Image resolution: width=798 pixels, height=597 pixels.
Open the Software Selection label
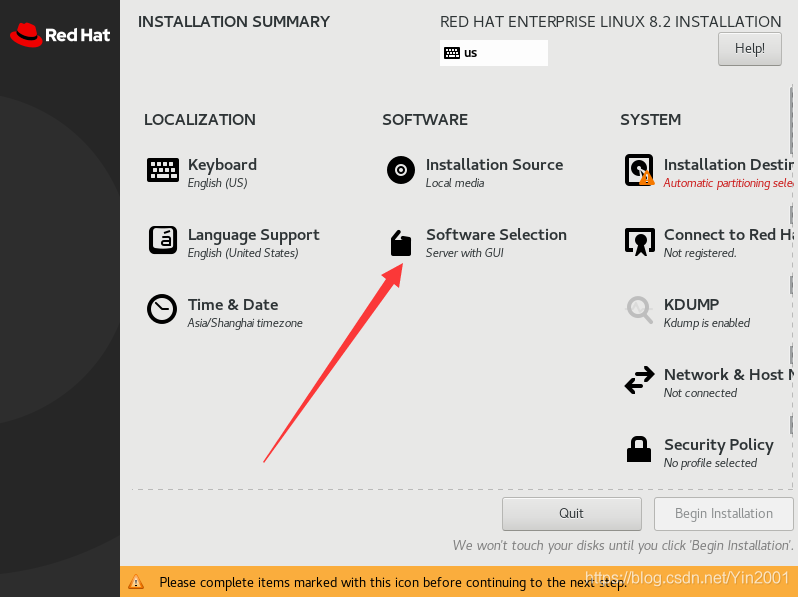coord(496,235)
